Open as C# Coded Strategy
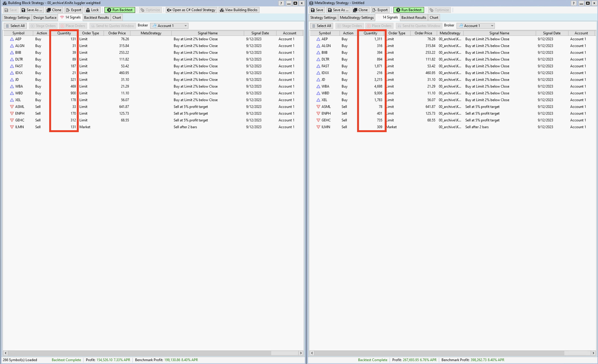Image resolution: width=598 pixels, height=364 pixels. (x=191, y=10)
